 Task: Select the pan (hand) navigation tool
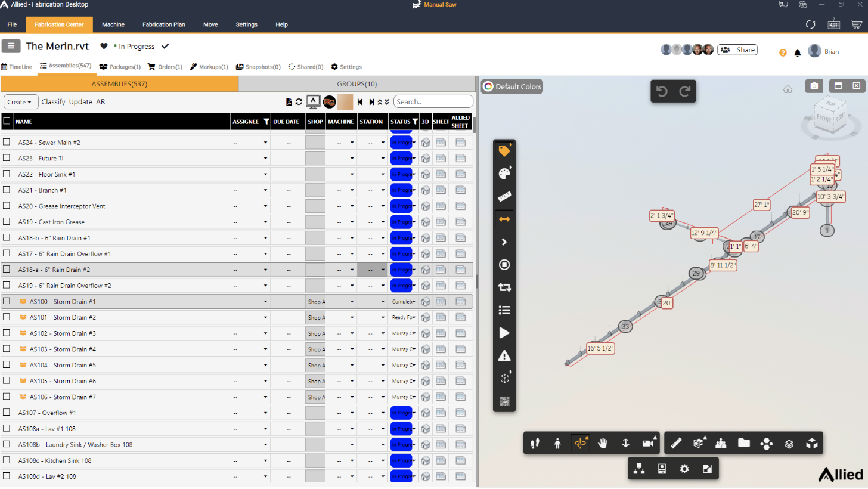pyautogui.click(x=602, y=443)
